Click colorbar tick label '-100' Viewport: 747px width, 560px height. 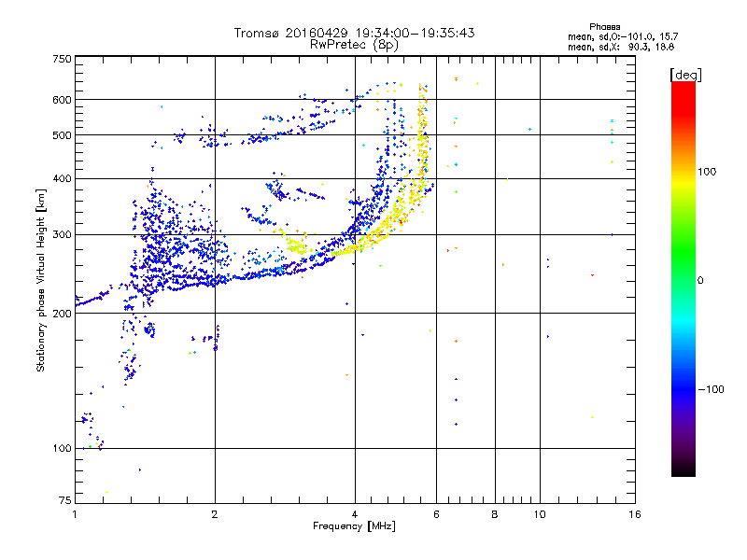[711, 389]
